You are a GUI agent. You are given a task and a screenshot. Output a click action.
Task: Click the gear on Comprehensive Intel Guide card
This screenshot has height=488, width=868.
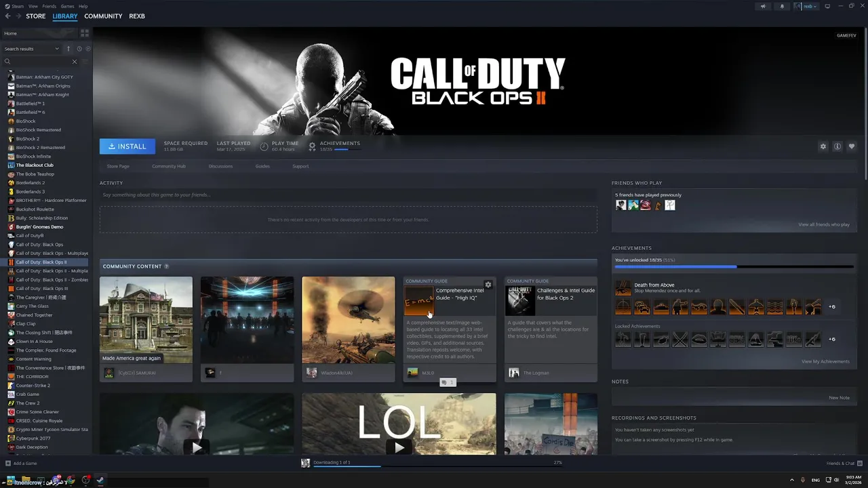pyautogui.click(x=488, y=285)
